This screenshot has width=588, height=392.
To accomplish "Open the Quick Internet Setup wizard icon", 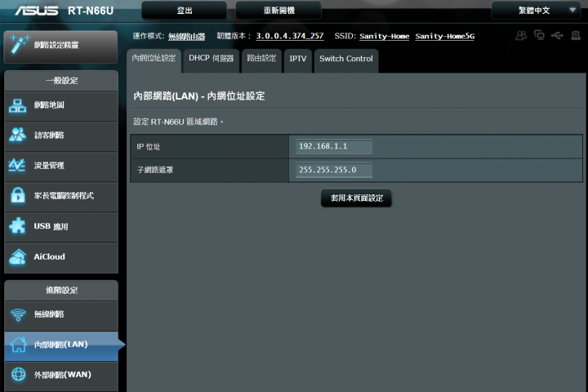I will 19,44.
